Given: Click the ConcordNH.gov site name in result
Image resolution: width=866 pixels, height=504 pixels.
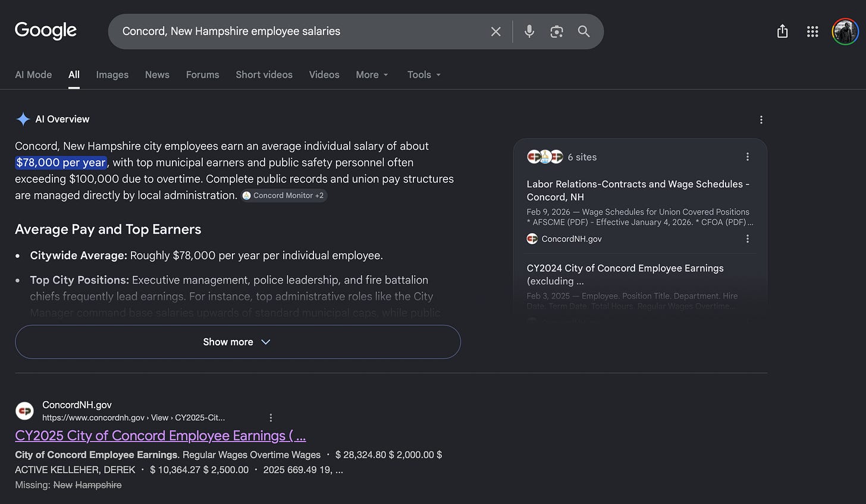Looking at the screenshot, I should pos(77,405).
